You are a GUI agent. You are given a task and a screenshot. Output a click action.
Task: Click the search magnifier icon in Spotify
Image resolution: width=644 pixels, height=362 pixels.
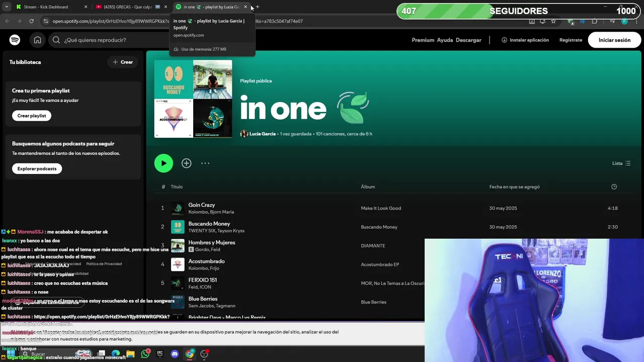pyautogui.click(x=56, y=40)
